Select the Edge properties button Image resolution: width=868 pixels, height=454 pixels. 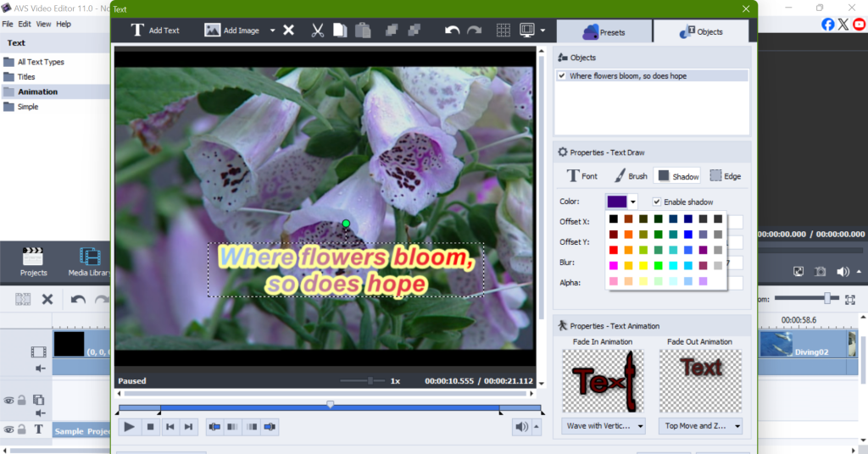[725, 176]
